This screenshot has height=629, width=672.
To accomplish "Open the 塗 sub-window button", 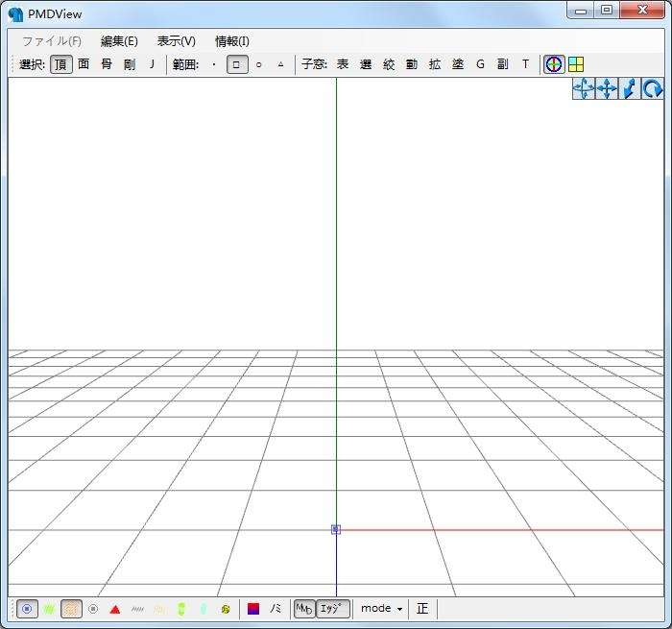I will tap(458, 64).
